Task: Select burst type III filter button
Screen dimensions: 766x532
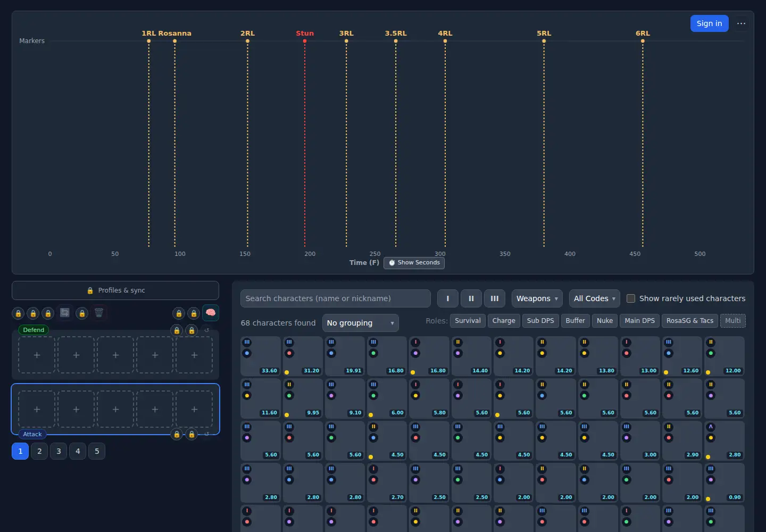Action: pyautogui.click(x=495, y=298)
